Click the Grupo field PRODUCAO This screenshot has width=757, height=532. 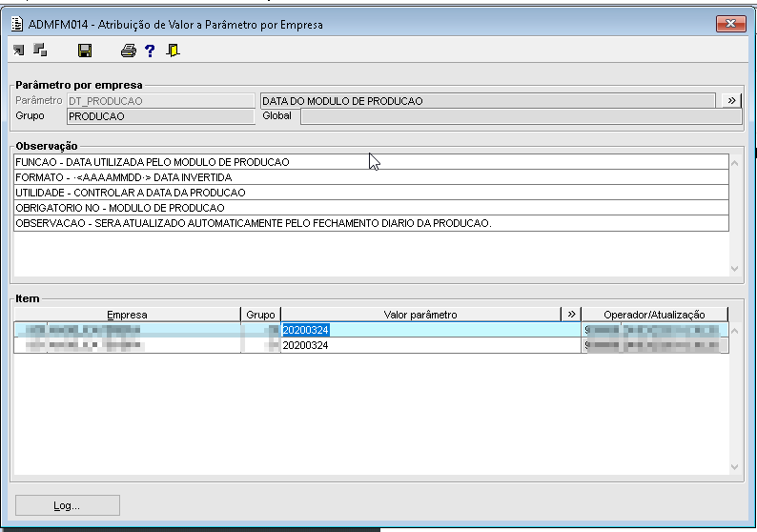[x=161, y=116]
